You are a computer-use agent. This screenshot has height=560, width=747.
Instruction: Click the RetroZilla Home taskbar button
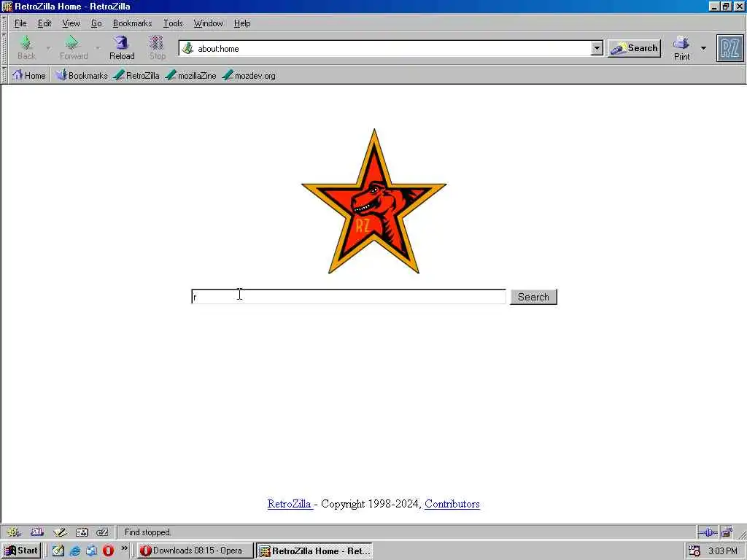314,551
